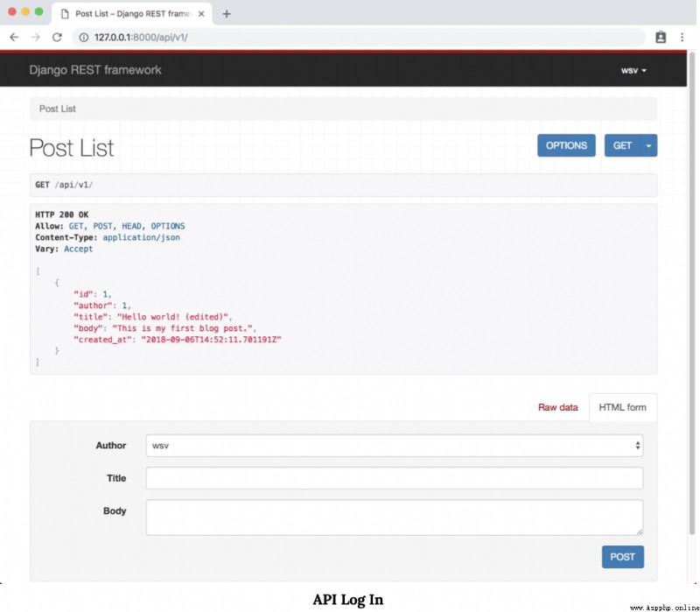This screenshot has height=612, width=700.
Task: Click the "This is my first blog post." value
Action: click(x=184, y=328)
